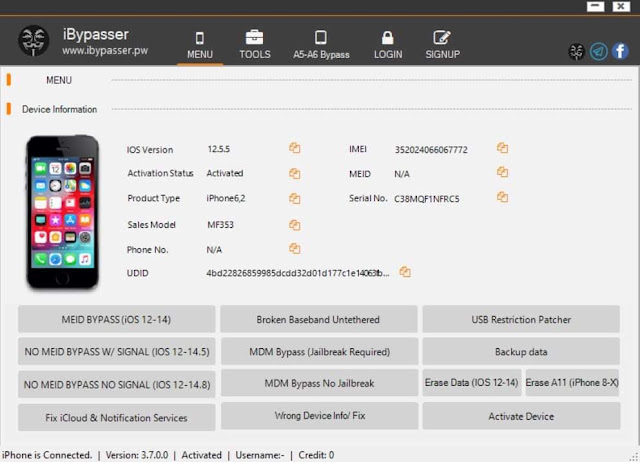640x462 pixels.
Task: Open the TOOLS tab
Action: (255, 45)
